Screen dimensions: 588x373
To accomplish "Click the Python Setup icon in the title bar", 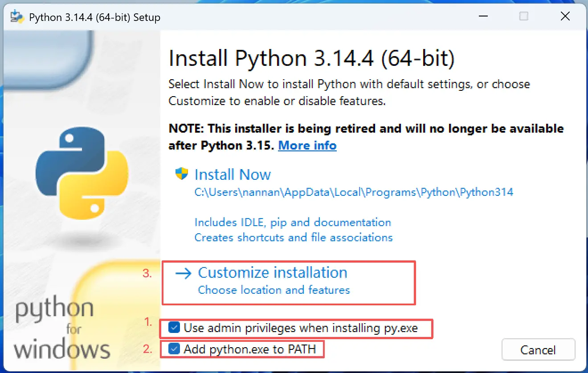I will click(x=17, y=16).
